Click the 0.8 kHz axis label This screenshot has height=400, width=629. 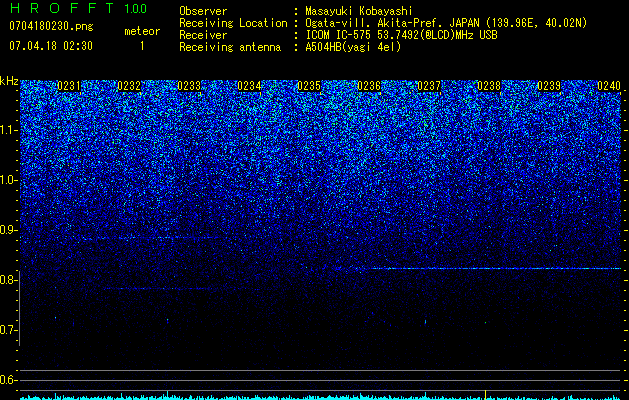point(9,280)
